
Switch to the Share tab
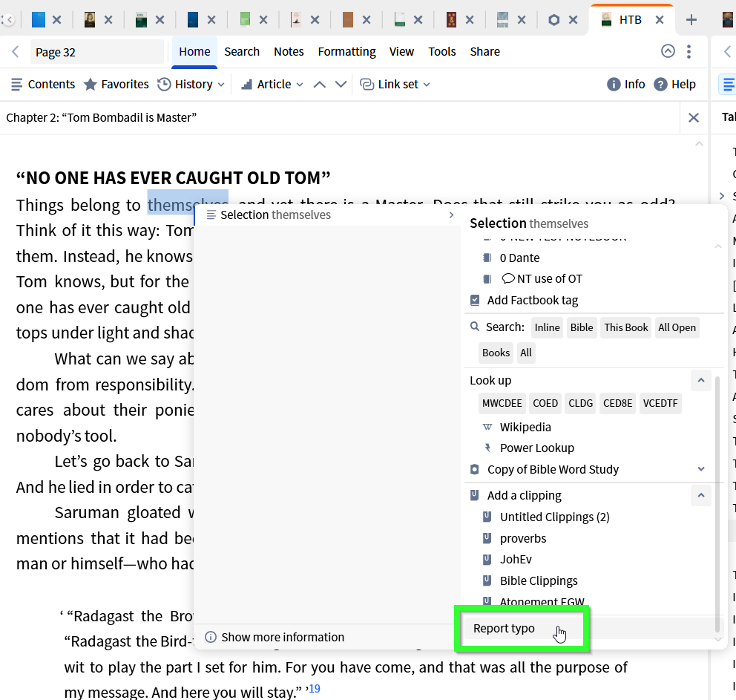click(x=485, y=52)
